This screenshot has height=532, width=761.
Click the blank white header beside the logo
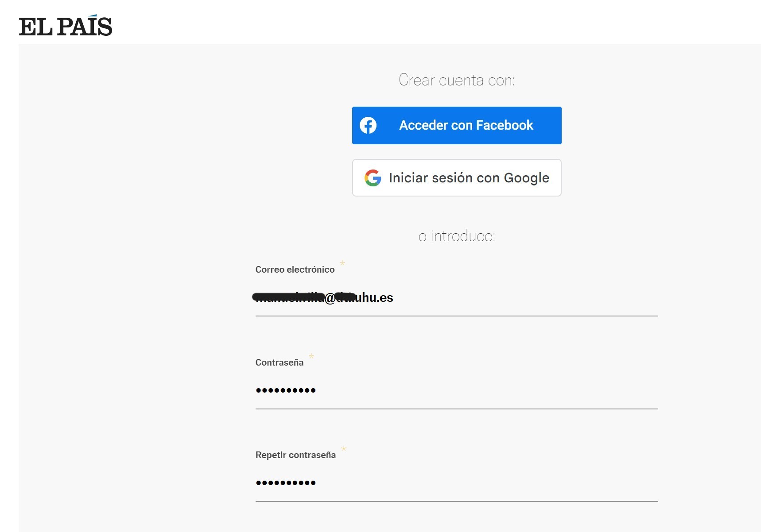click(x=399, y=22)
